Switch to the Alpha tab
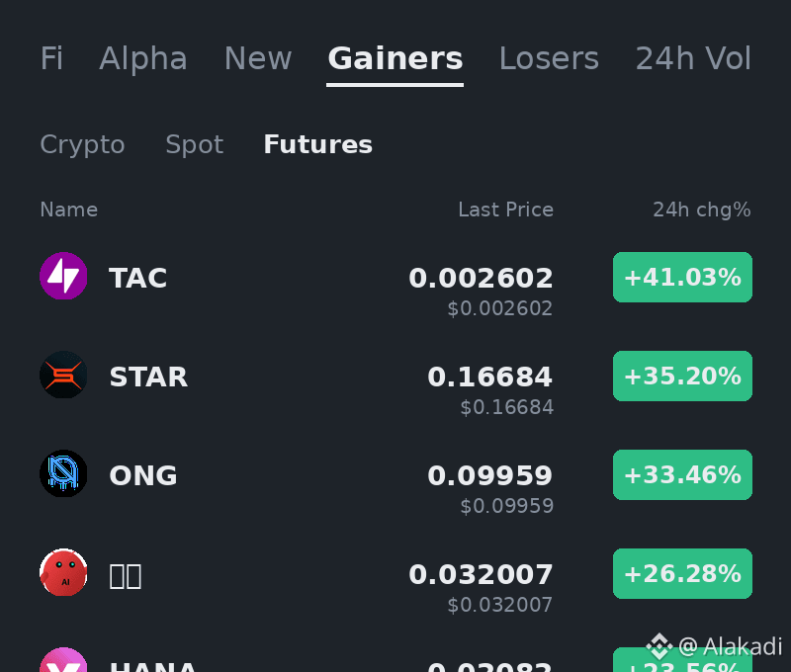The image size is (791, 672). (x=143, y=58)
